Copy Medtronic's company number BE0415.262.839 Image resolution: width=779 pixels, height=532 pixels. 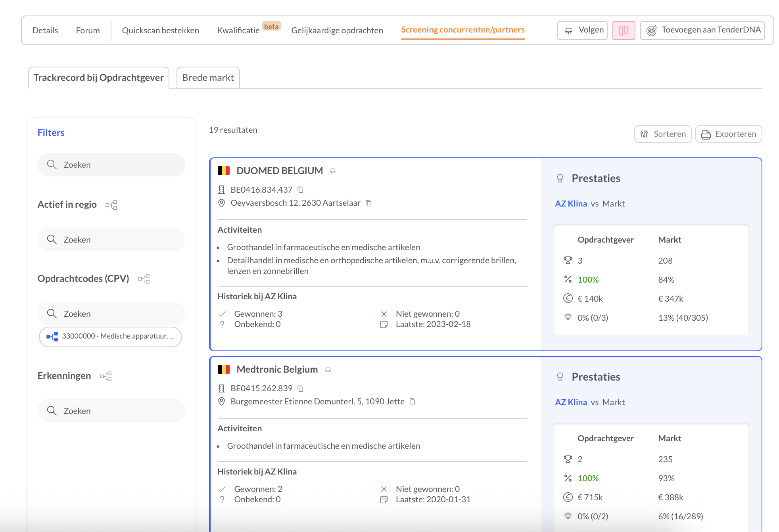pos(300,388)
